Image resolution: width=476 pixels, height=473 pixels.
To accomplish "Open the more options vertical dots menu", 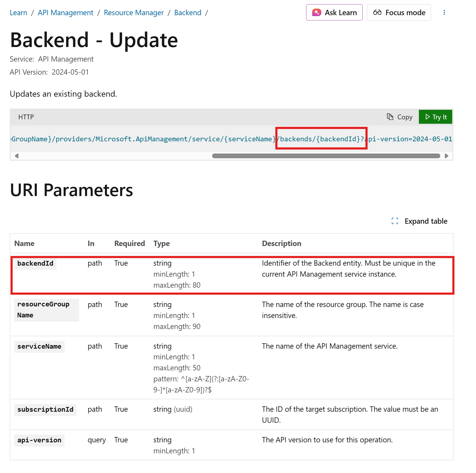I will point(444,12).
